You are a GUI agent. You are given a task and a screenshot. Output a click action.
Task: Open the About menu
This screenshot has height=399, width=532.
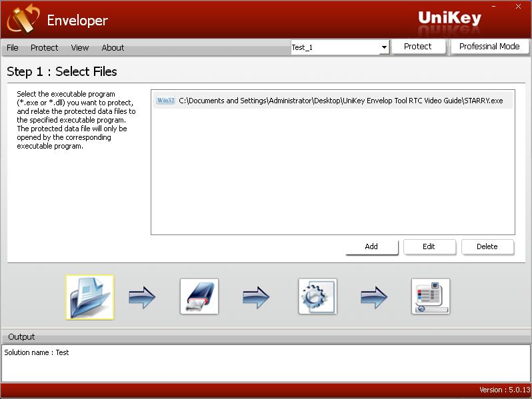tap(113, 48)
